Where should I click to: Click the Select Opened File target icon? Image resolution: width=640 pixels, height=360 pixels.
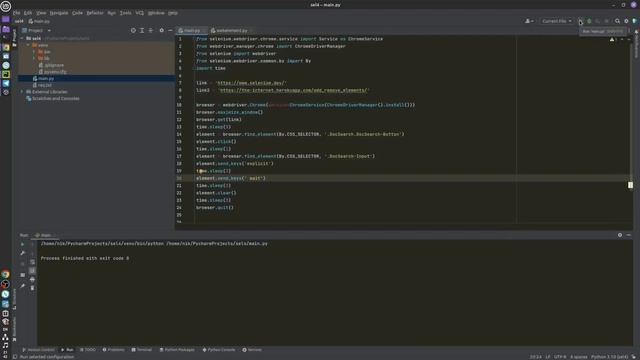point(133,30)
